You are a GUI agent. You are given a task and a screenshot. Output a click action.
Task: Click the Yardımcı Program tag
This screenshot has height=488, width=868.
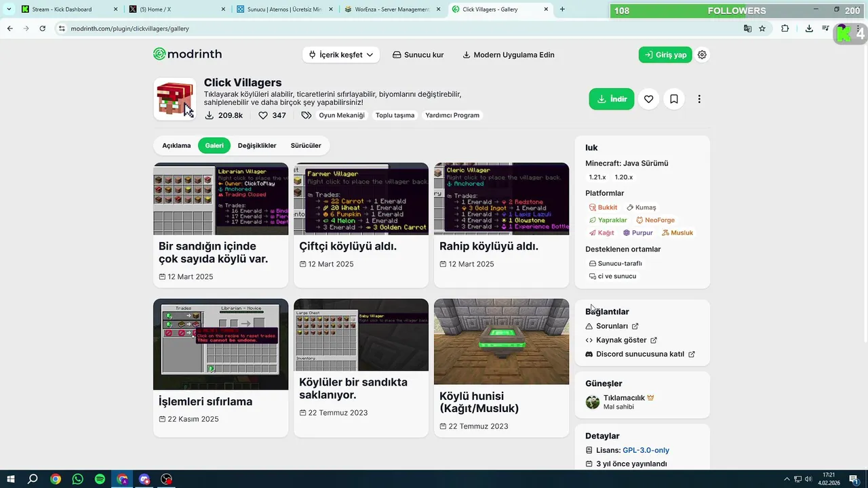tap(452, 115)
